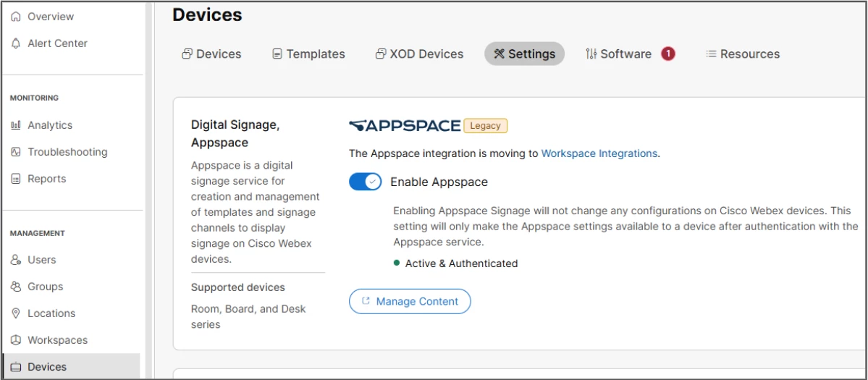This screenshot has width=868, height=380.
Task: Click the Supported devices label
Action: click(238, 287)
